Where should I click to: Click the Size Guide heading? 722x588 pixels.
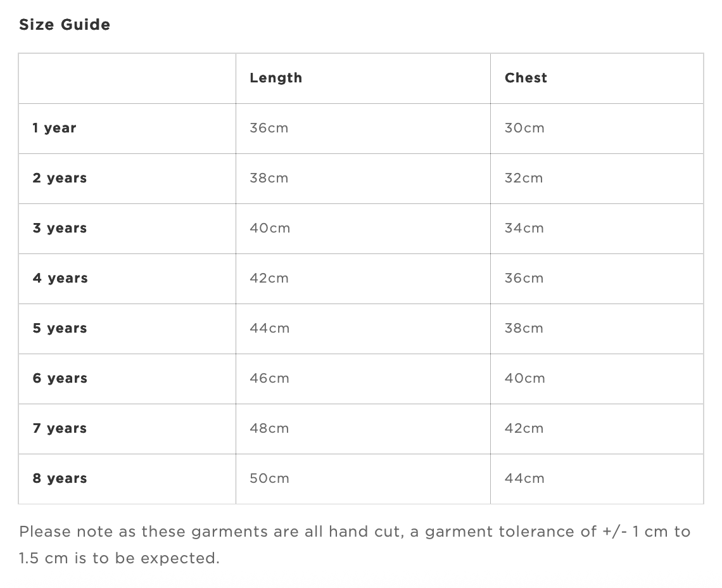tap(65, 25)
